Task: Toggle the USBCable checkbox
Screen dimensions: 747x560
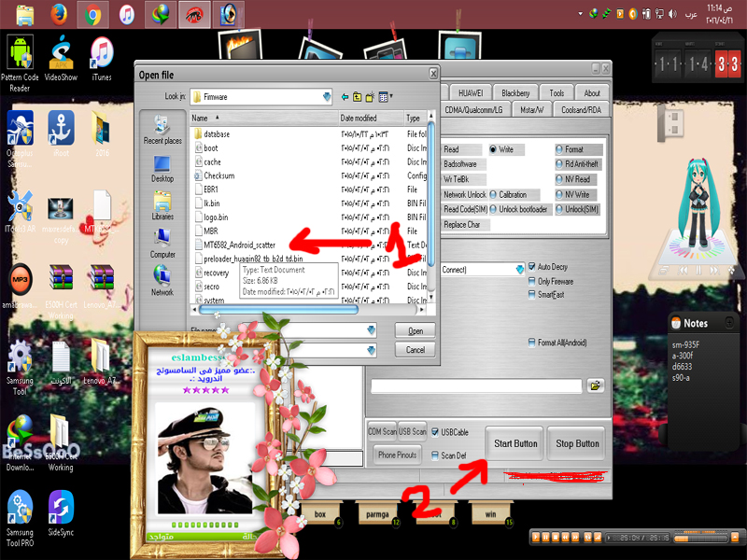Action: pos(435,432)
